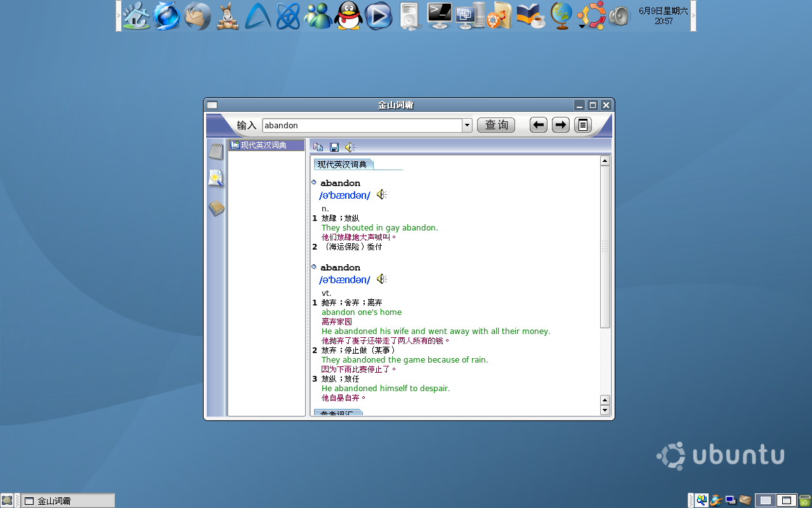812x508 pixels.
Task: Click the save floppy disk icon
Action: pyautogui.click(x=334, y=147)
